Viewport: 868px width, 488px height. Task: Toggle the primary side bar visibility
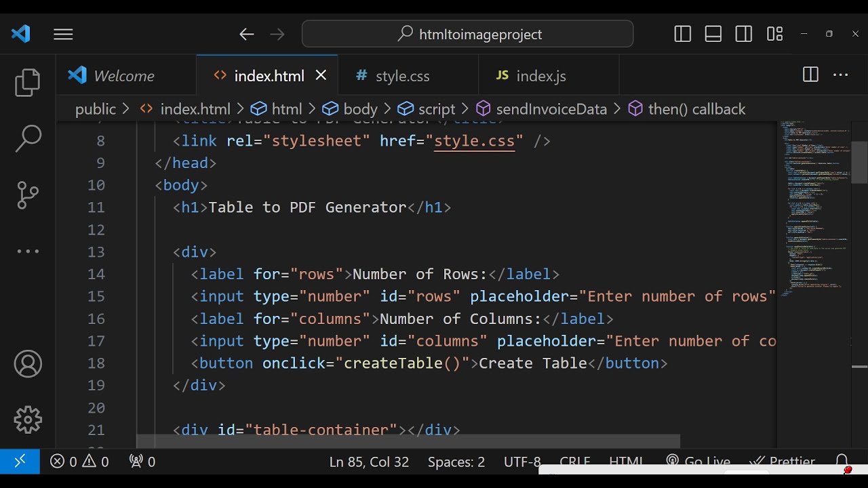coord(683,34)
